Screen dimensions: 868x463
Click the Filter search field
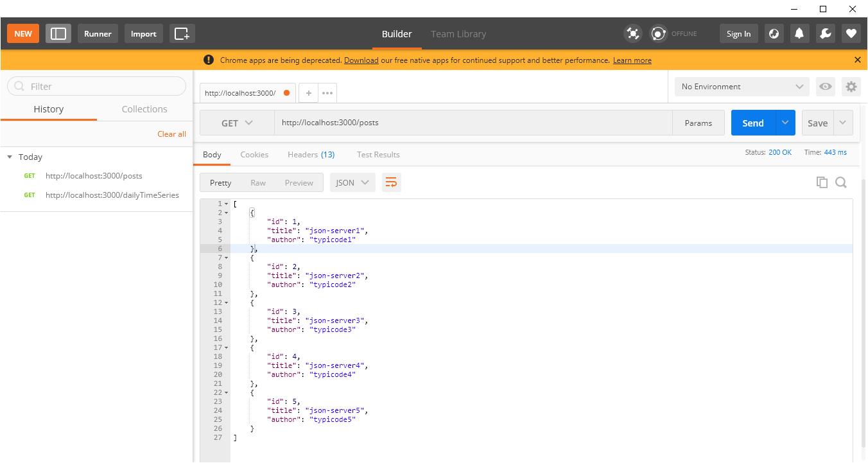tap(96, 86)
